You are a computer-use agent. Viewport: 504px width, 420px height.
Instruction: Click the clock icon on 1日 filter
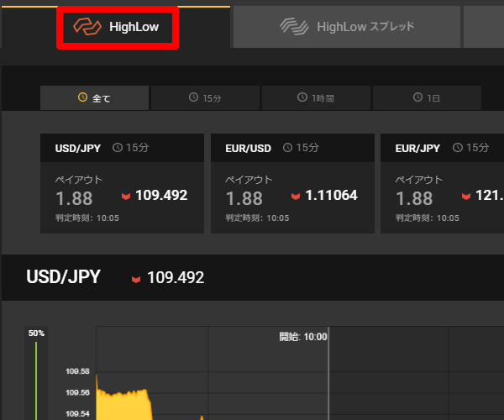click(417, 97)
